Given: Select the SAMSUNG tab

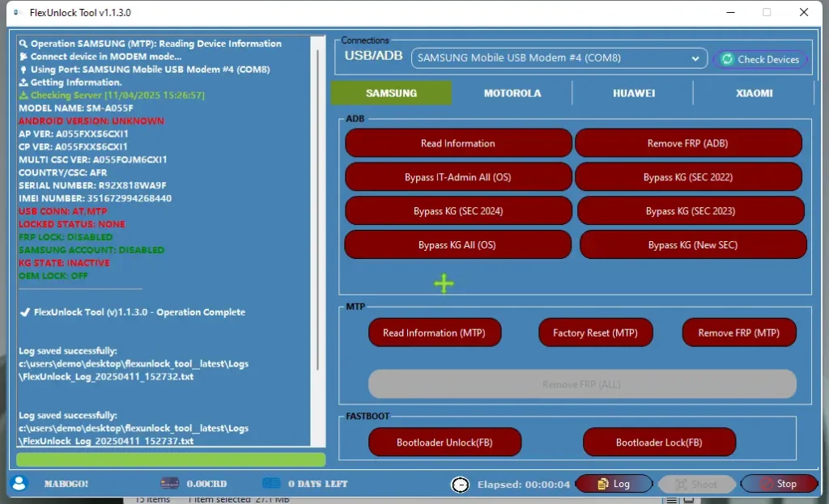Looking at the screenshot, I should [391, 93].
